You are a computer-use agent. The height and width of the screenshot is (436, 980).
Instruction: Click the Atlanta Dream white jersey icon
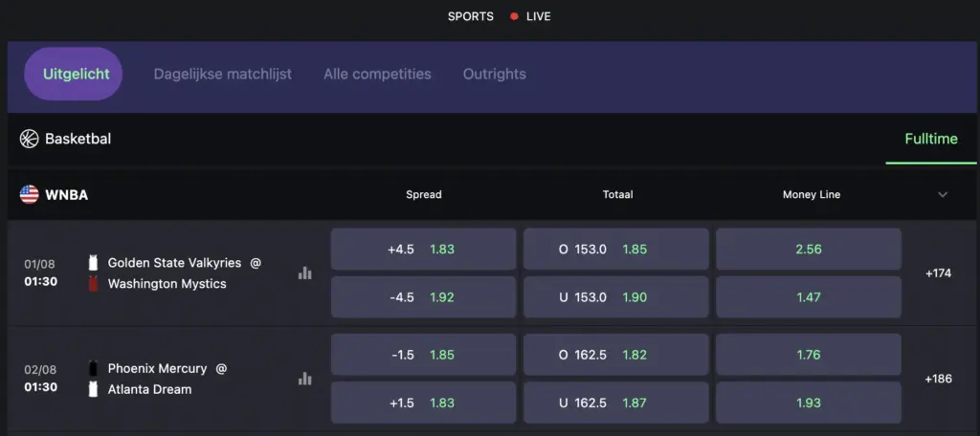pos(93,389)
